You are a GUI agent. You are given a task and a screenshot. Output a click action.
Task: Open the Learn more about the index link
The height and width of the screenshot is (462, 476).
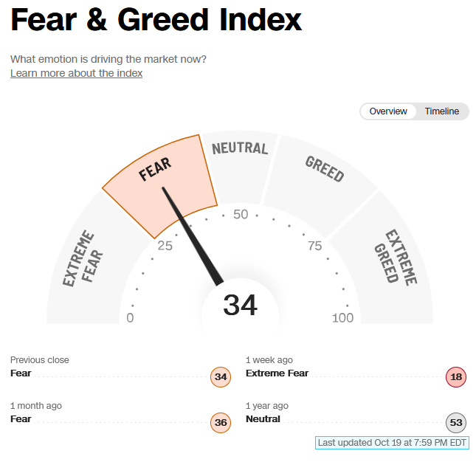[76, 73]
